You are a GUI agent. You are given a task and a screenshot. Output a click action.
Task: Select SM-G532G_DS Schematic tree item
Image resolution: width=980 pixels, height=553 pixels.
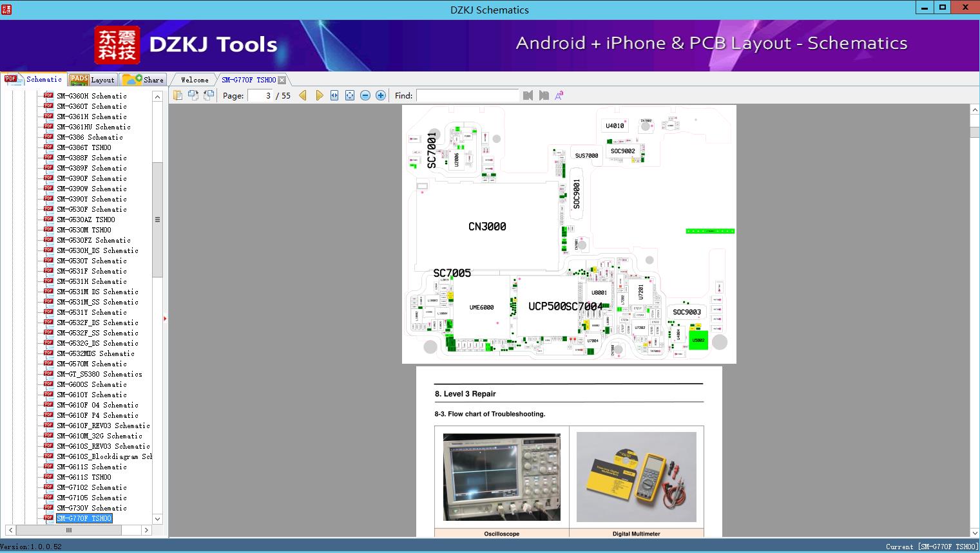click(97, 343)
